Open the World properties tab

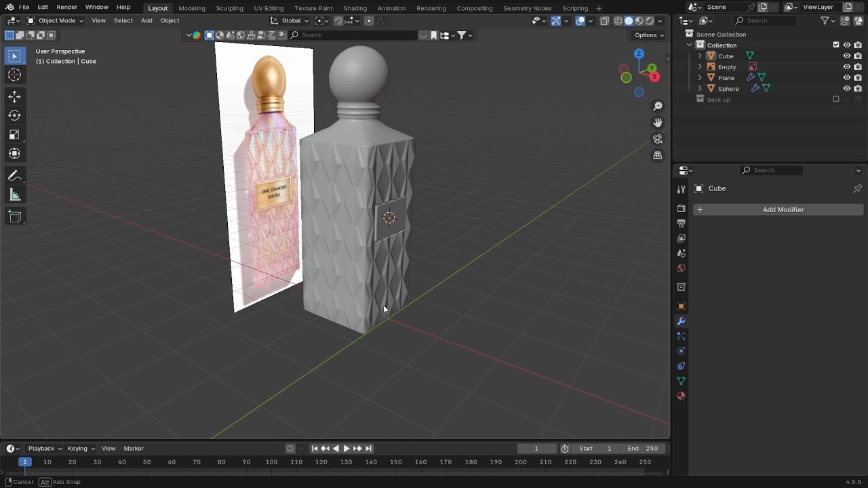tap(682, 268)
